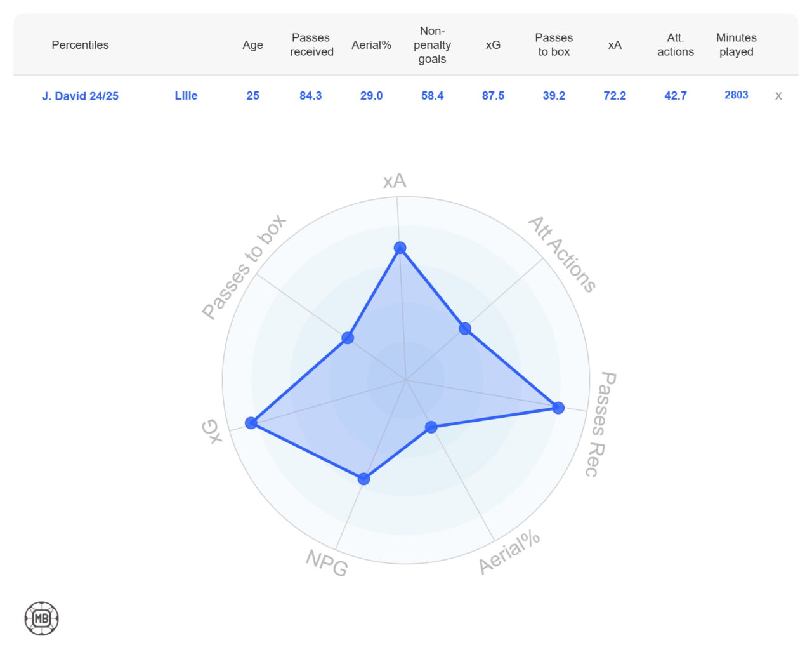This screenshot has width=812, height=671.
Task: Select the Aerial% radar data point
Action: pyautogui.click(x=431, y=427)
